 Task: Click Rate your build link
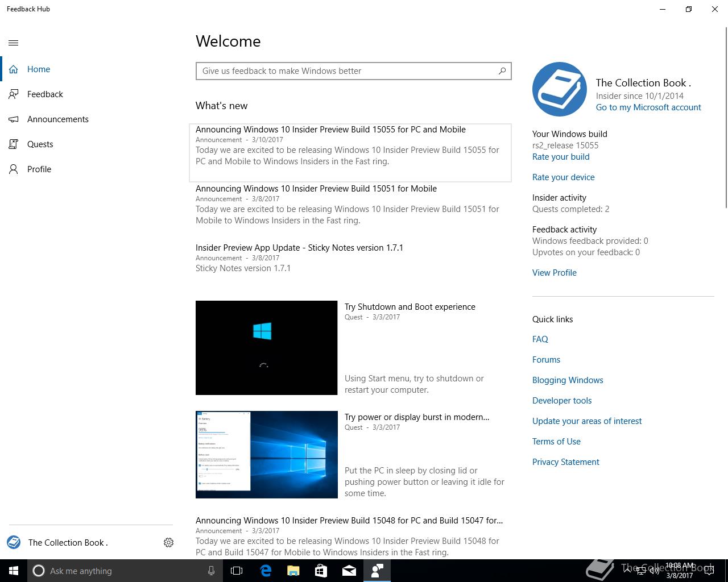tap(561, 157)
